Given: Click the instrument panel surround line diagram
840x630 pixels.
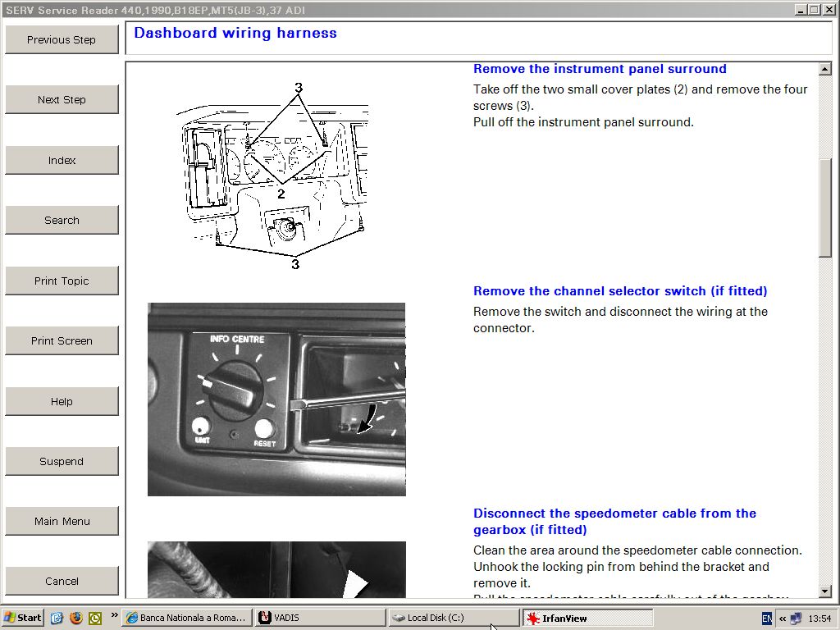Looking at the screenshot, I should coord(272,176).
